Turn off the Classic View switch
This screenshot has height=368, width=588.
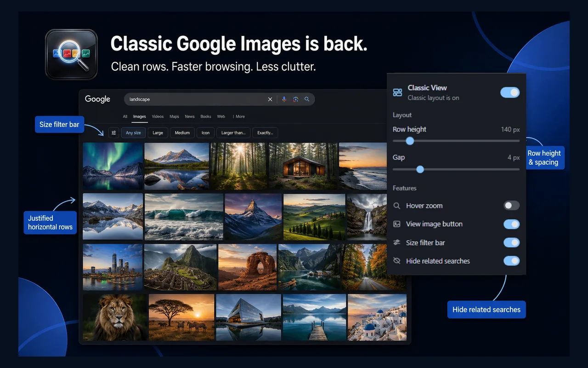pos(510,92)
